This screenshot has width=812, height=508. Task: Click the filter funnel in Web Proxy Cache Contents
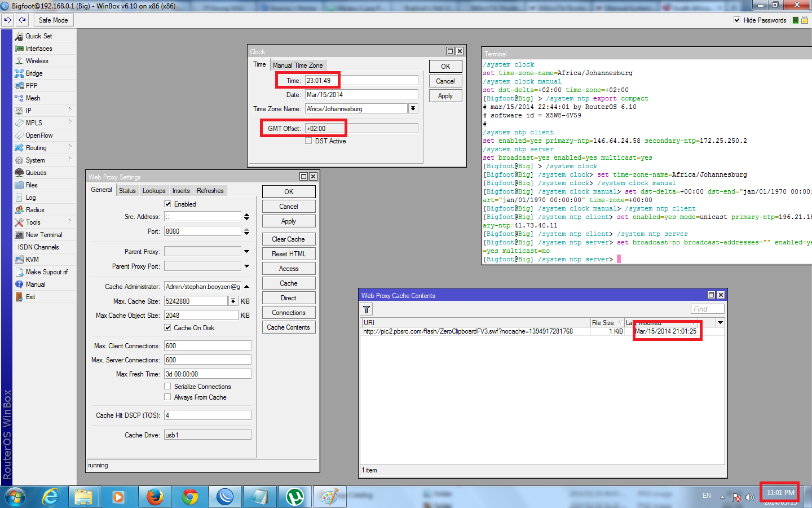[366, 309]
